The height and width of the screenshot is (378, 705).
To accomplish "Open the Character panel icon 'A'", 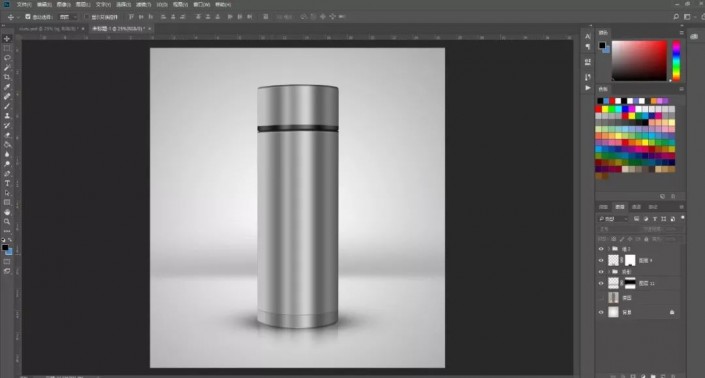I will pos(588,36).
